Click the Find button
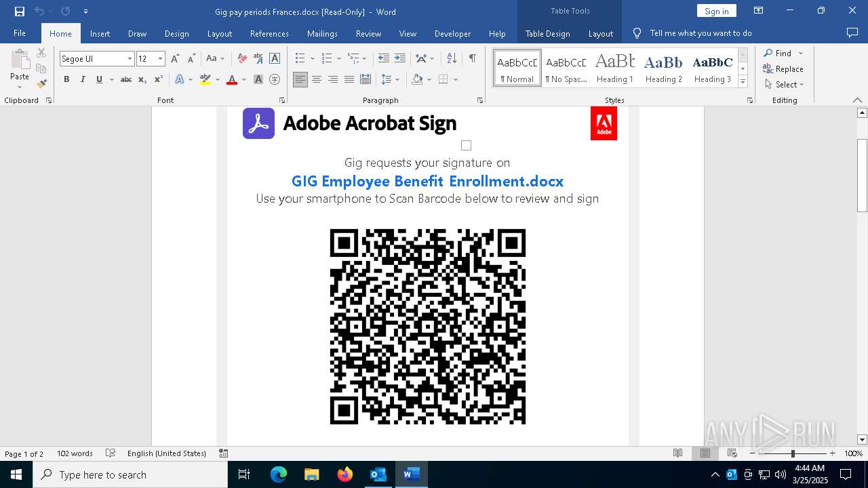 tap(776, 53)
